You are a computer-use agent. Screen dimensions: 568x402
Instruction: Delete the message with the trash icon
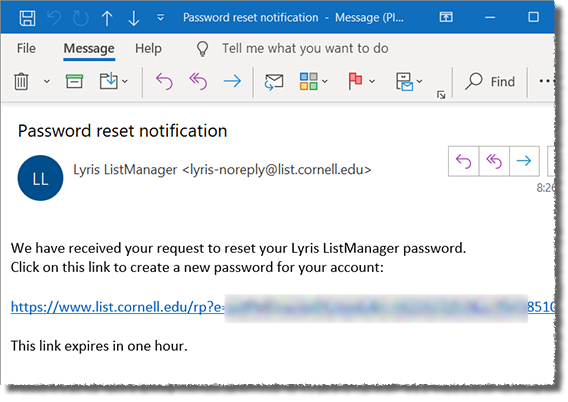coord(21,81)
